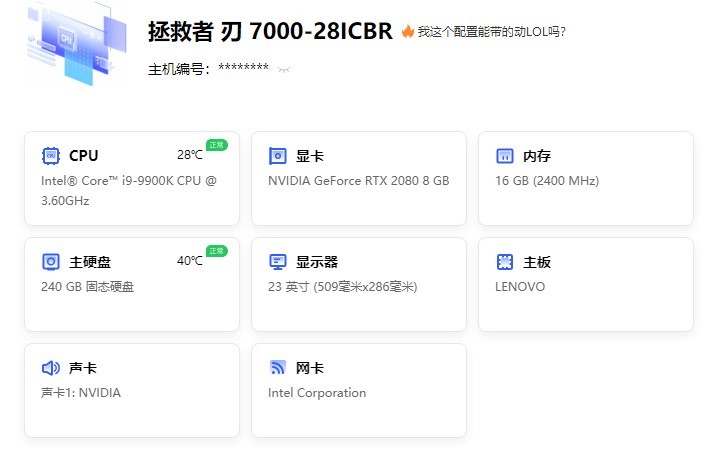Select 'Intel Corporation' network card text
717x449 pixels.
[x=317, y=393]
